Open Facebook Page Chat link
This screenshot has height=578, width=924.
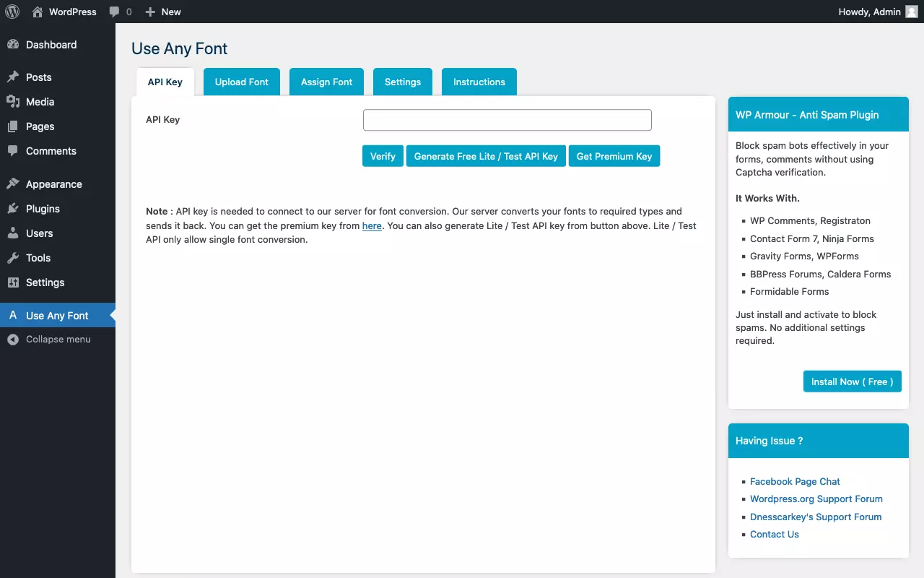(795, 482)
